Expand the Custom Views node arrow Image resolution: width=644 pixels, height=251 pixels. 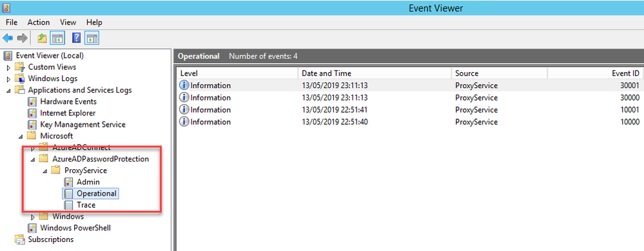click(8, 68)
